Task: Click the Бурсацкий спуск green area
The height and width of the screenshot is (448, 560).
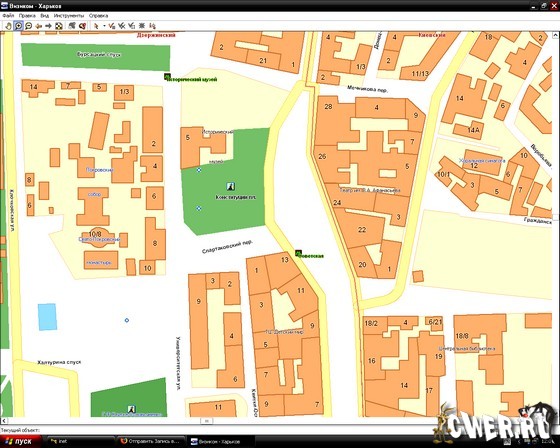Action: pos(96,56)
